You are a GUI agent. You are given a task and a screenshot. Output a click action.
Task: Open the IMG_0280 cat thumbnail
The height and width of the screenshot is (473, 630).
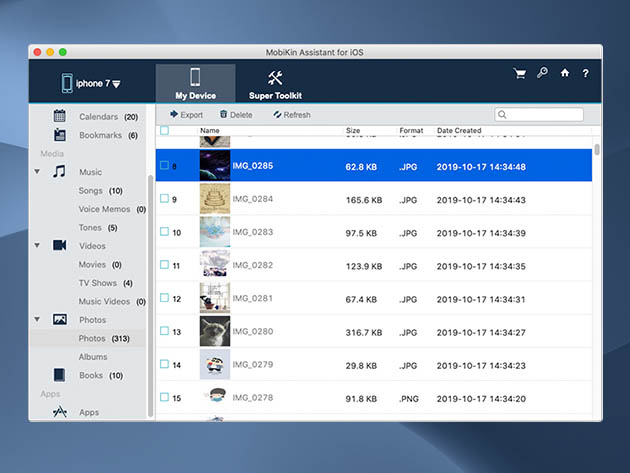pos(215,331)
